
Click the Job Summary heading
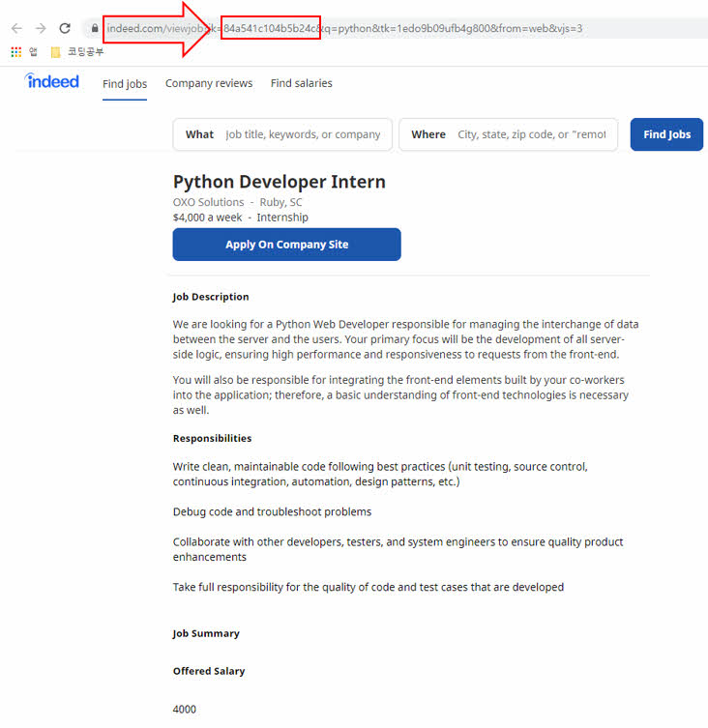(206, 634)
